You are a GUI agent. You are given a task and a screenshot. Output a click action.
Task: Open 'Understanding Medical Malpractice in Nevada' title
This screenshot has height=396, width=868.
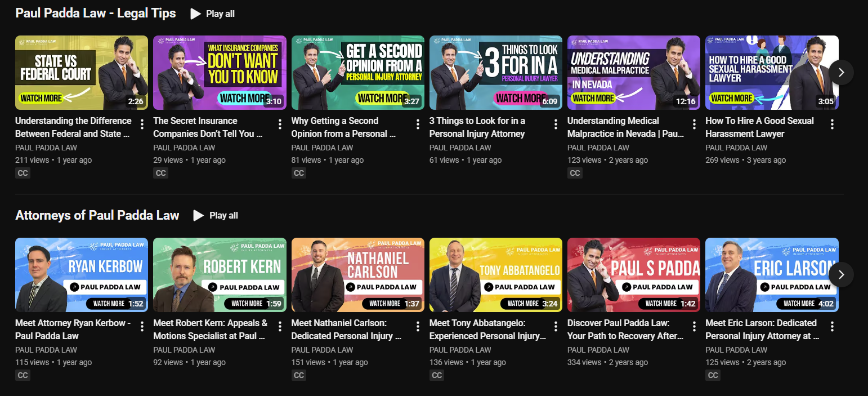[625, 127]
